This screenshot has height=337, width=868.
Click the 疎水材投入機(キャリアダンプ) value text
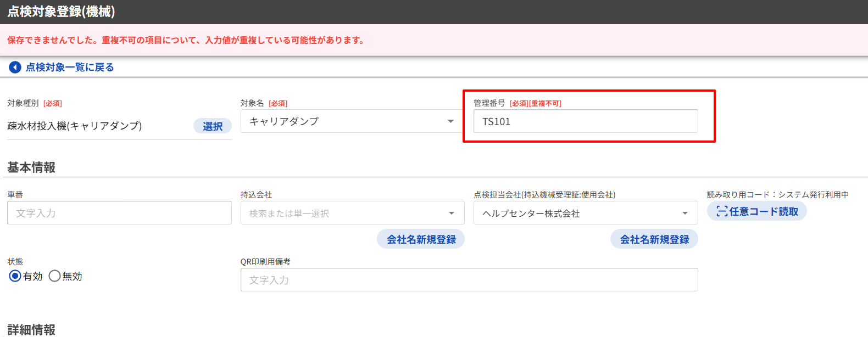click(x=75, y=126)
